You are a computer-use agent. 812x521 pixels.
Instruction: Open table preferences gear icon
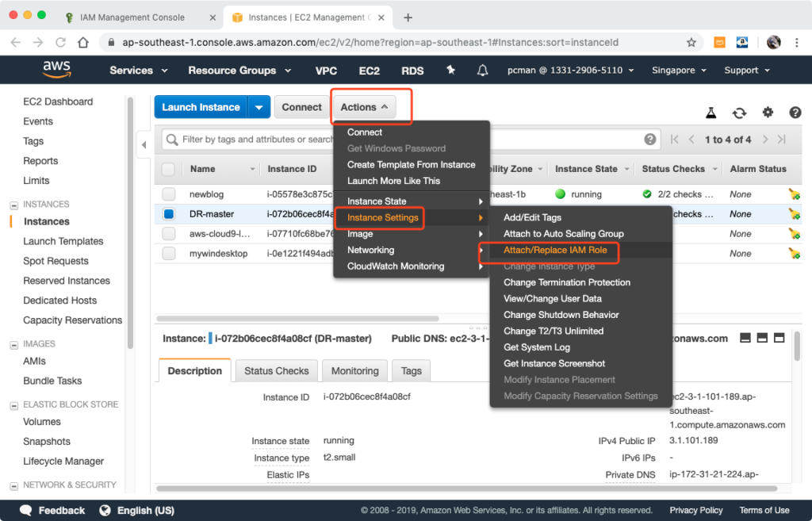(768, 112)
